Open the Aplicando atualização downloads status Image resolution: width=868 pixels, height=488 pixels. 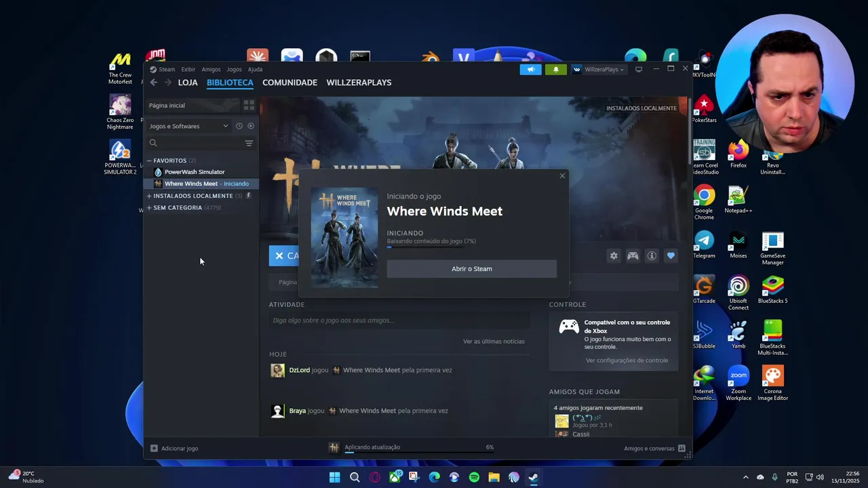(412, 447)
